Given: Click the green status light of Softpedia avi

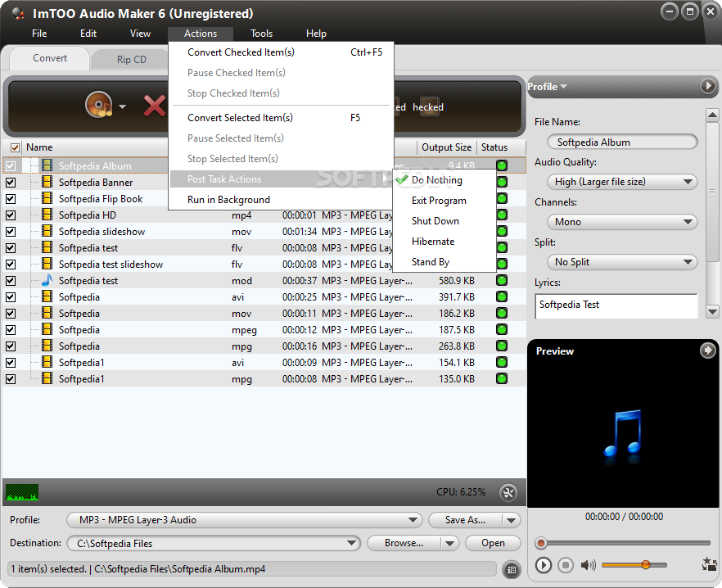Looking at the screenshot, I should click(502, 296).
